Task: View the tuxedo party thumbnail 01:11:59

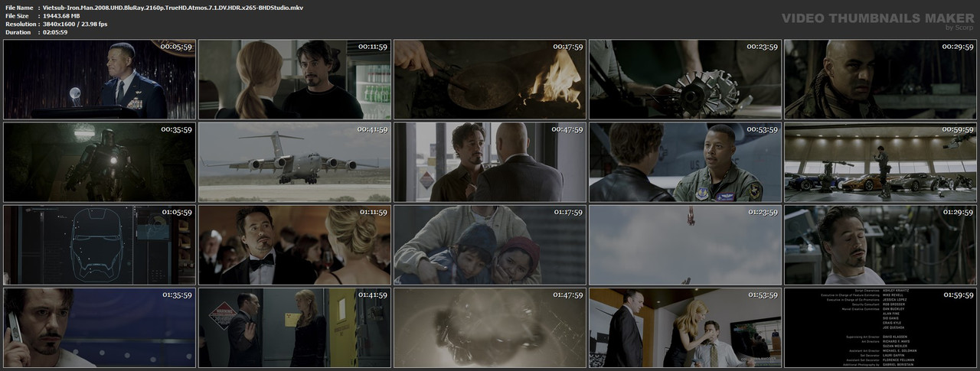Action: [x=295, y=245]
